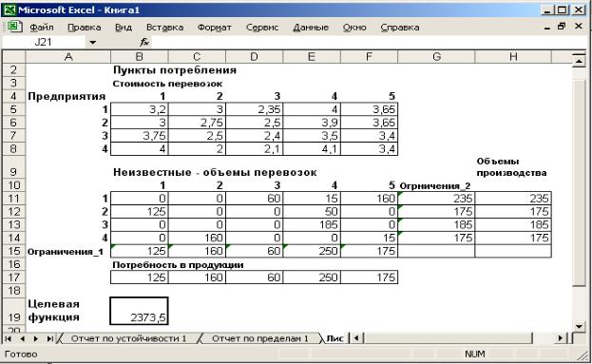Minimize the workbook with inner minimize button

click(x=546, y=28)
